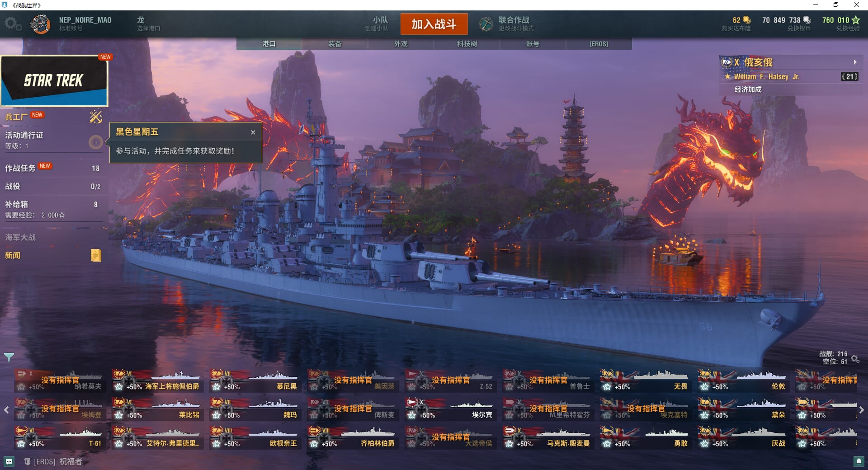The image size is (868, 470).
Task: Open the yellow news document icon
Action: pyautogui.click(x=95, y=255)
